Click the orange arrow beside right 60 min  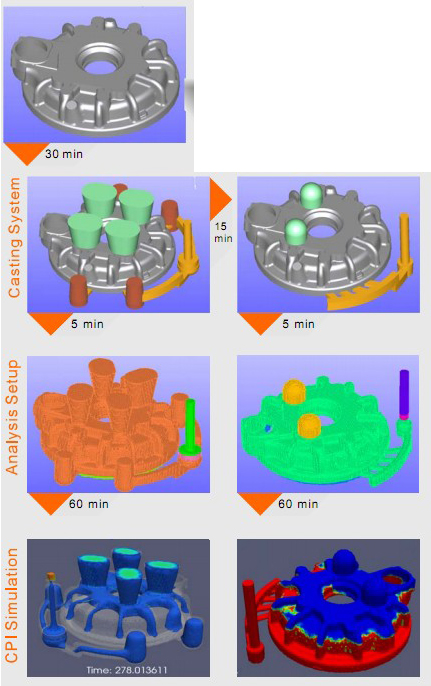click(x=260, y=502)
